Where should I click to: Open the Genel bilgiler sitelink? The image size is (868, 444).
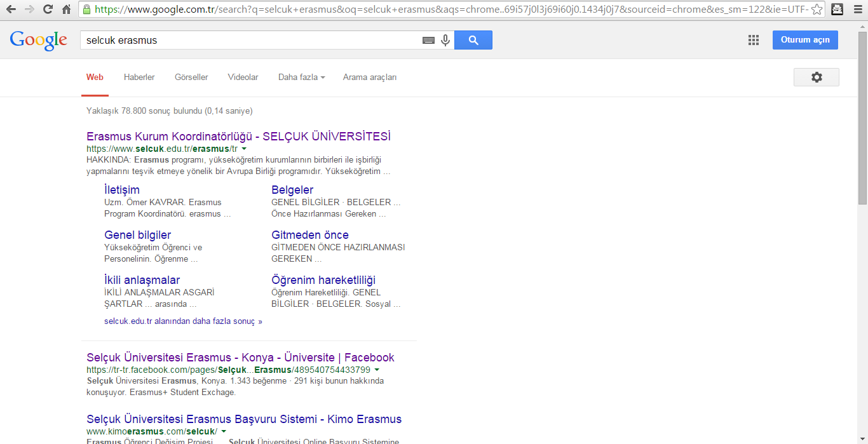[x=137, y=235]
